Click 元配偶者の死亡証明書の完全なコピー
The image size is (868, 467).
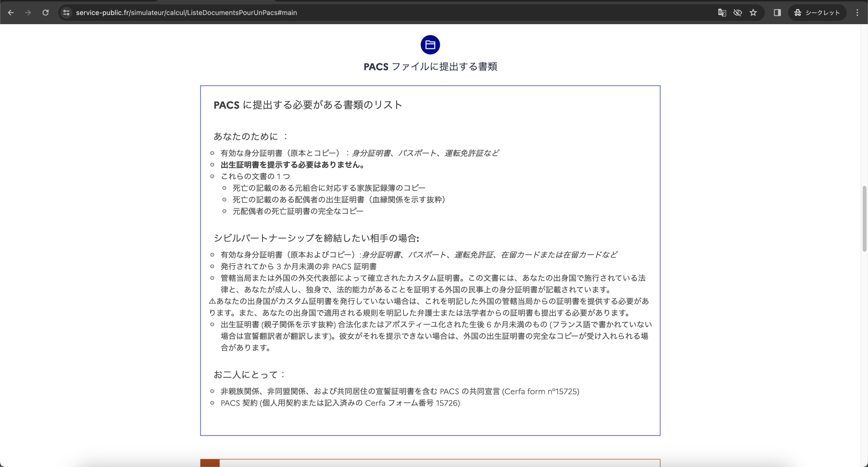298,211
